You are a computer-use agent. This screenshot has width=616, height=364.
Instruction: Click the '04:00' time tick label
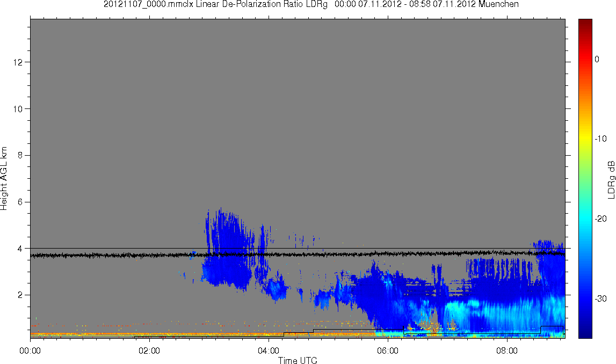[269, 351]
